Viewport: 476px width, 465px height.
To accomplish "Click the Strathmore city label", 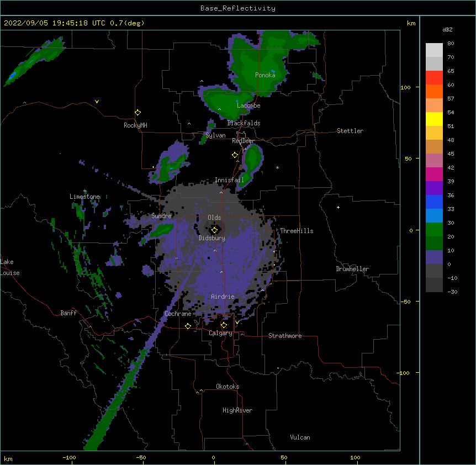I will [x=285, y=336].
